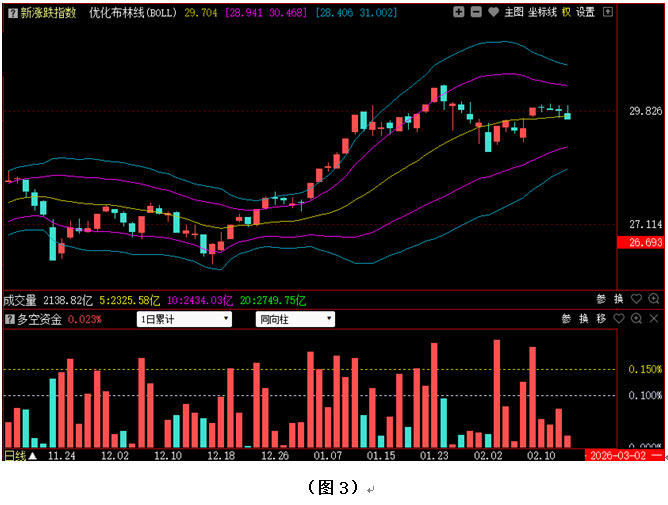Click 换 button in 成交量 row

(619, 299)
